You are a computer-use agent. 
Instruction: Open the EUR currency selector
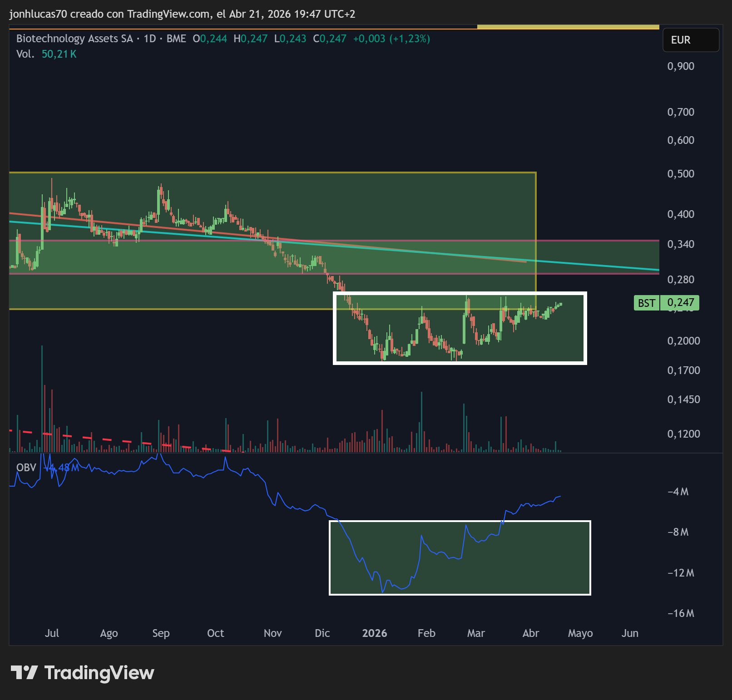tap(691, 40)
